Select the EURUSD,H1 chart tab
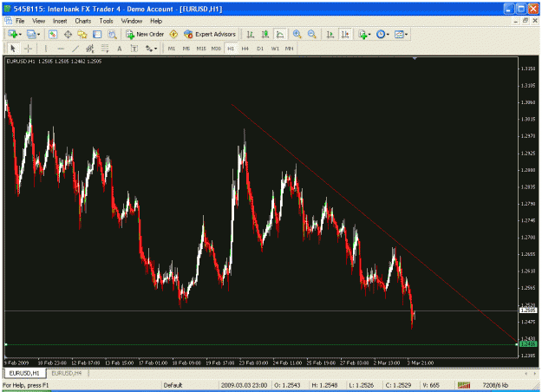Image resolution: width=542 pixels, height=392 pixels. click(x=24, y=373)
